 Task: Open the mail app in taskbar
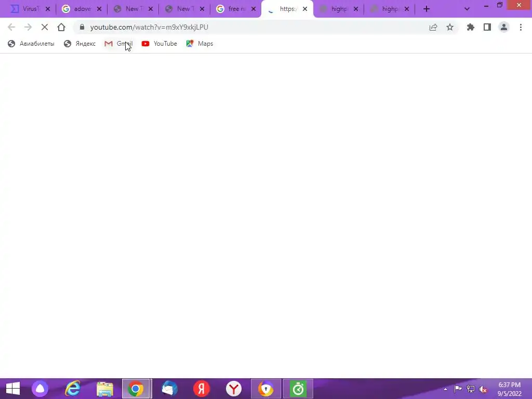pyautogui.click(x=169, y=389)
